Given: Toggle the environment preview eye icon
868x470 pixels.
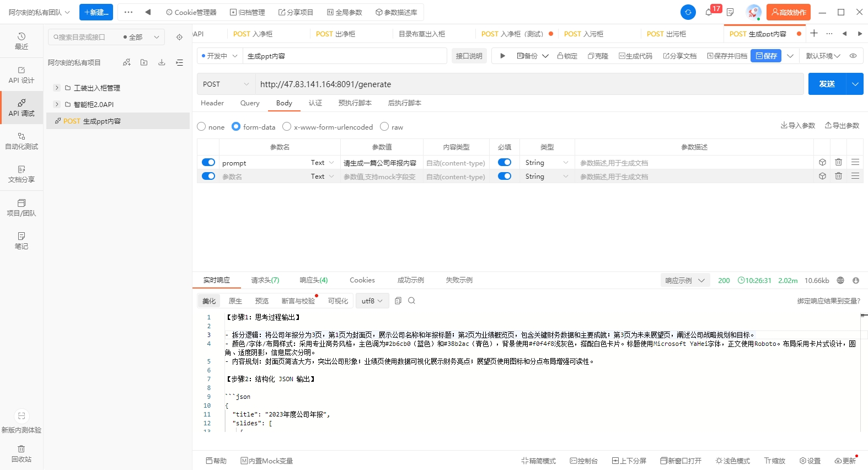Looking at the screenshot, I should coord(853,56).
